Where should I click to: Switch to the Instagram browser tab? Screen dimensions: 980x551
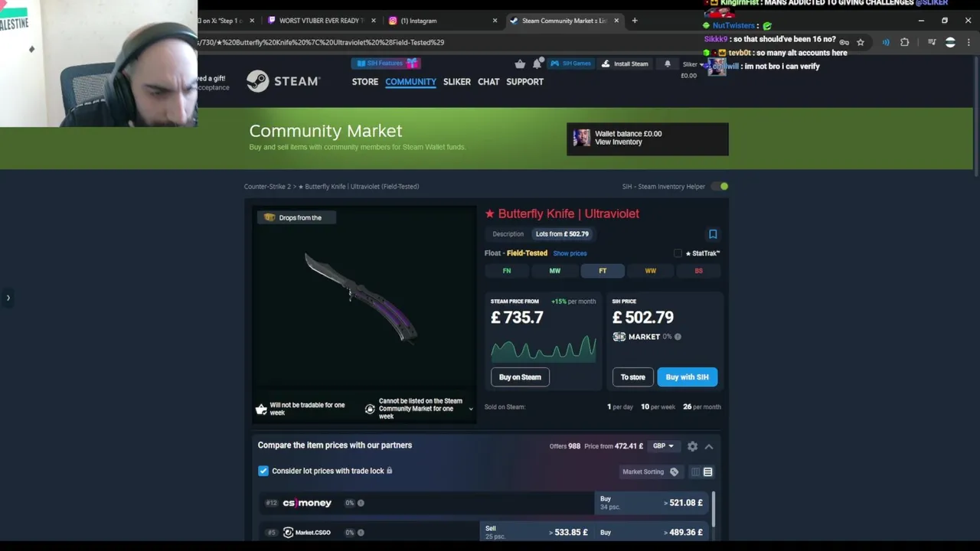(x=444, y=21)
